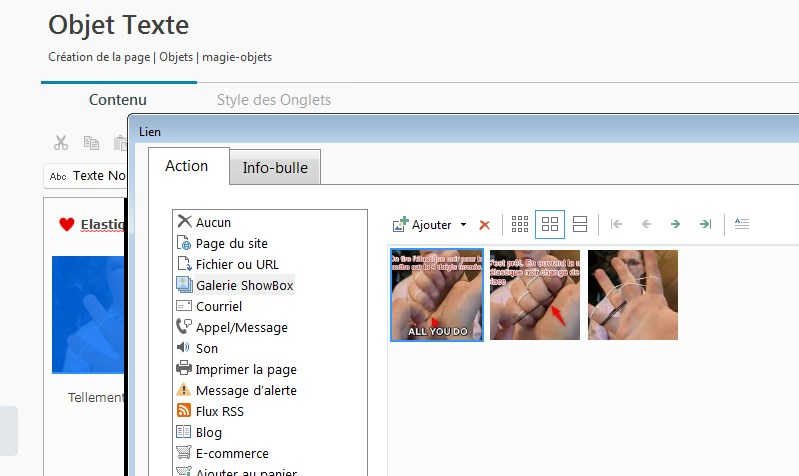Open the Info-bulle tab
This screenshot has height=476, width=799.
pyautogui.click(x=275, y=168)
